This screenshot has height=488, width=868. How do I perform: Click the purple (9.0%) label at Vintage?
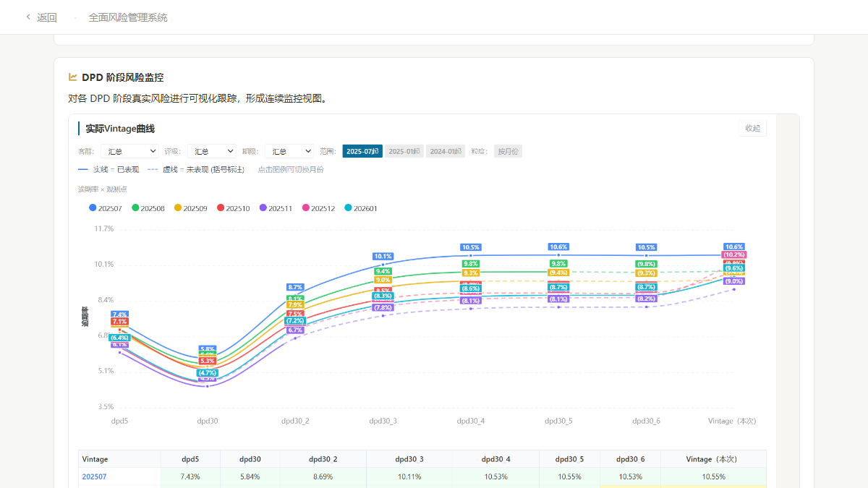tap(734, 281)
